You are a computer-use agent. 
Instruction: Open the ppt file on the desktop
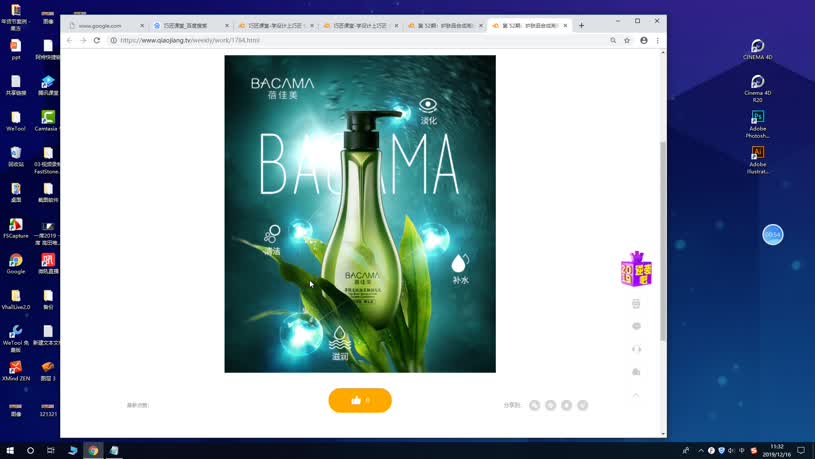(16, 49)
